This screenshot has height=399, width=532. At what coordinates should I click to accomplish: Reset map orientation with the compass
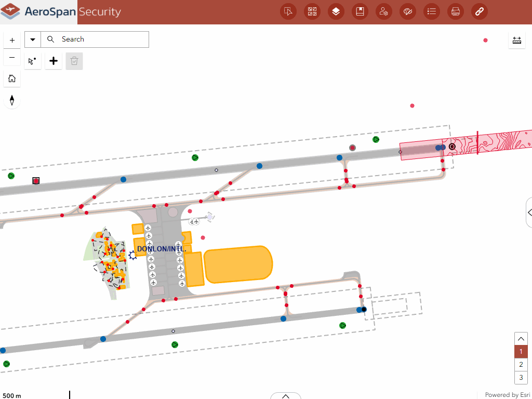[x=12, y=100]
